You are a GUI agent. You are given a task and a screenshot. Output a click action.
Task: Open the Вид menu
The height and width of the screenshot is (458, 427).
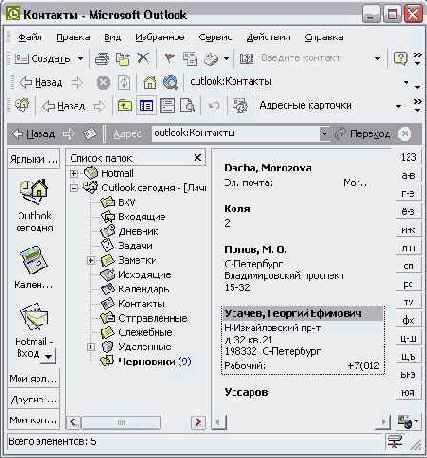click(112, 37)
